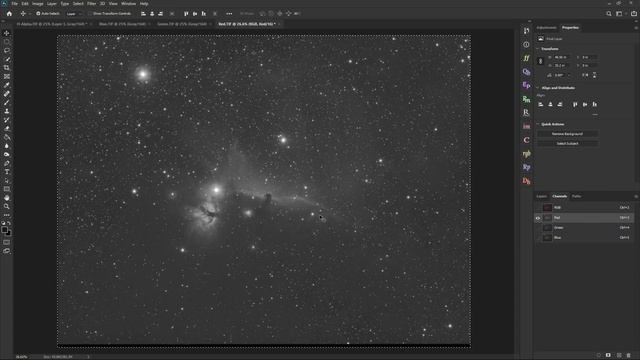Open the workspace switcher dropdown

click(x=620, y=13)
